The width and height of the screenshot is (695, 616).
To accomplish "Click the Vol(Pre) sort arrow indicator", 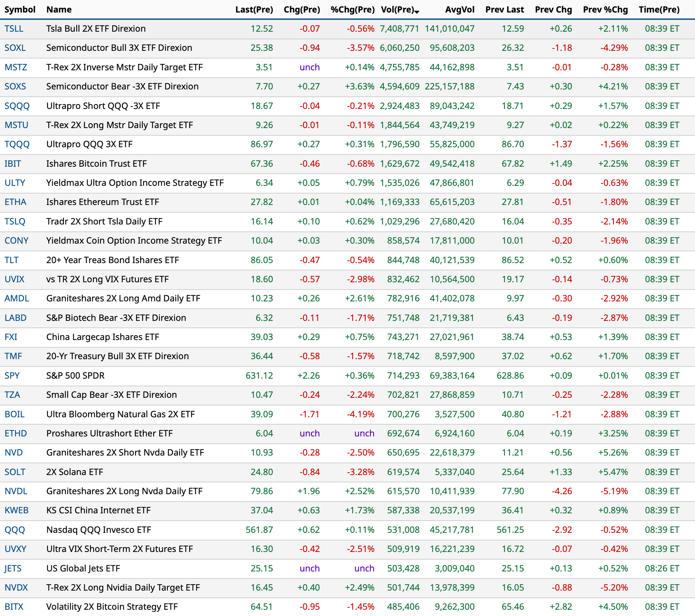I will [417, 11].
